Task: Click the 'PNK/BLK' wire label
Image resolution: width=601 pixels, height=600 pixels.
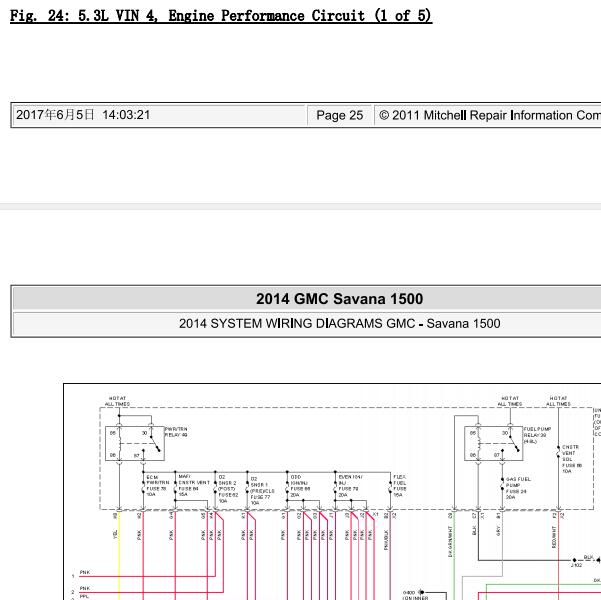Action: click(x=386, y=540)
